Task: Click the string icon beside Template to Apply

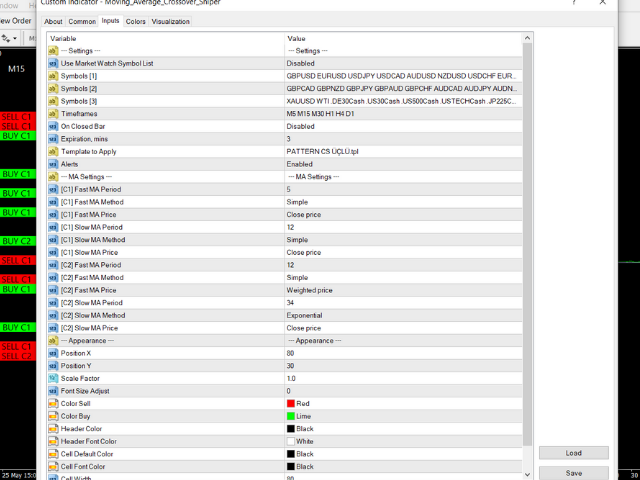Action: click(x=53, y=151)
